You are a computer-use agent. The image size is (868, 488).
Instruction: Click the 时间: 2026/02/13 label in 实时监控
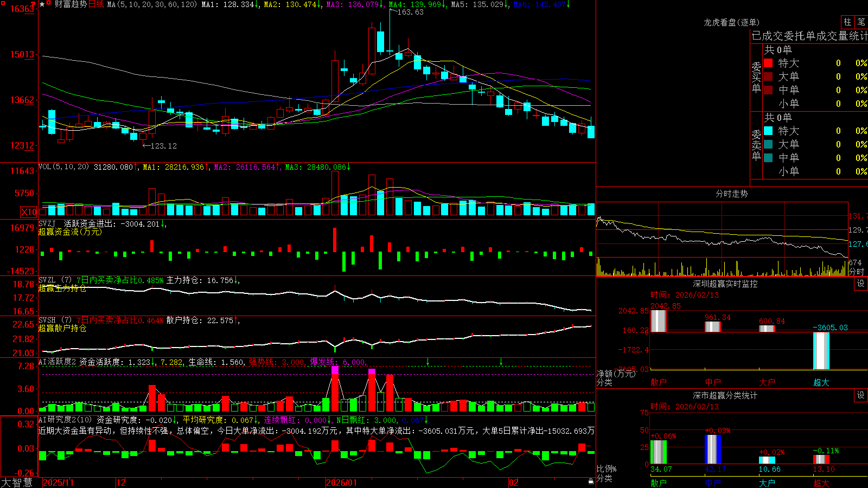tap(684, 295)
